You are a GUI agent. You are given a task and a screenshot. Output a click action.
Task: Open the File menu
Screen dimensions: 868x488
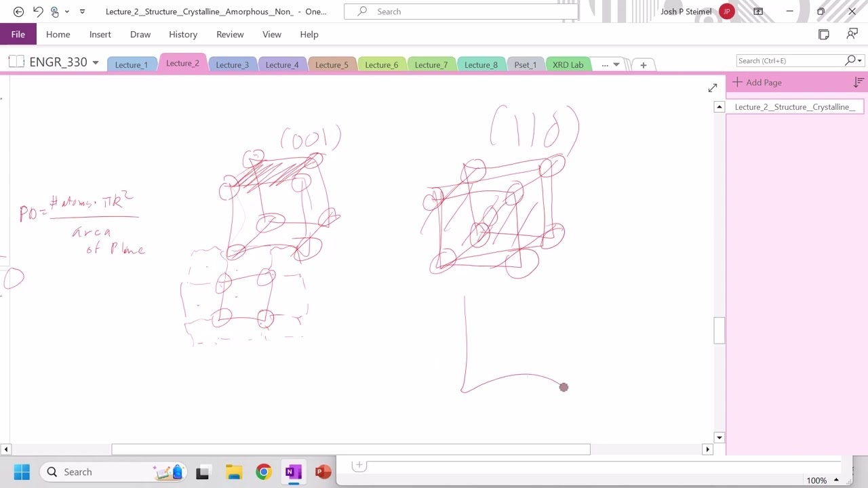(x=18, y=35)
